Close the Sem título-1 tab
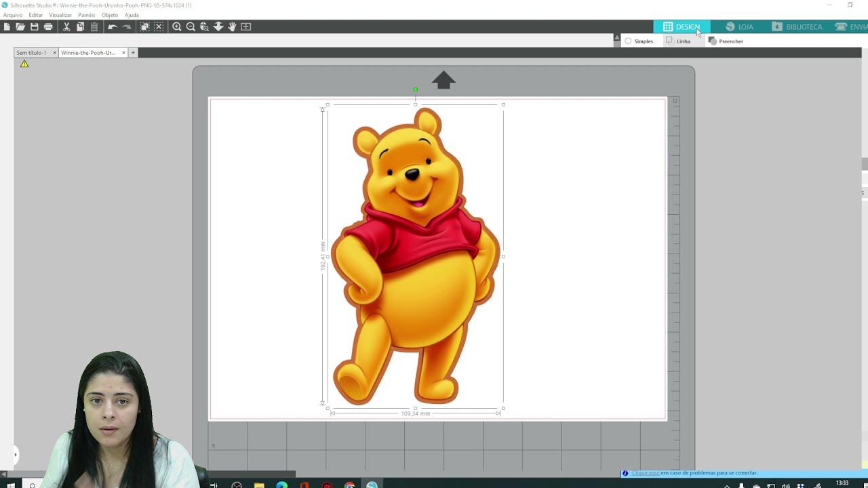 click(x=54, y=53)
